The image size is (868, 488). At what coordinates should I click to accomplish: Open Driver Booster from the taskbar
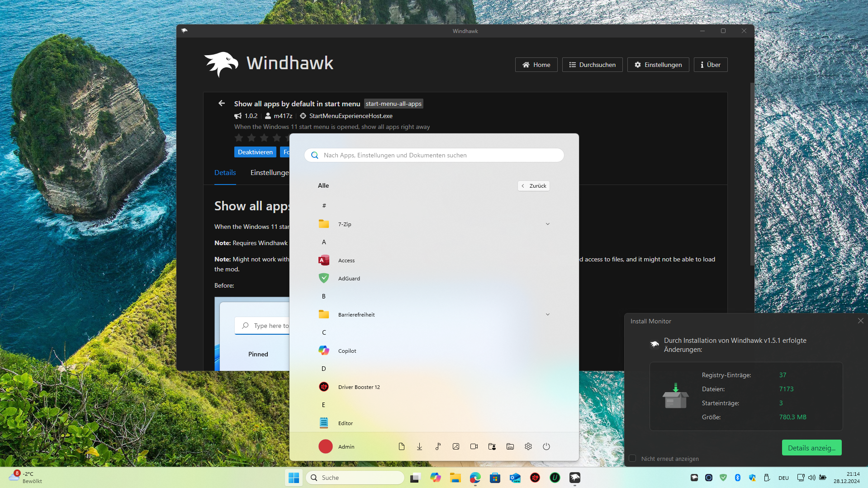coord(535,478)
